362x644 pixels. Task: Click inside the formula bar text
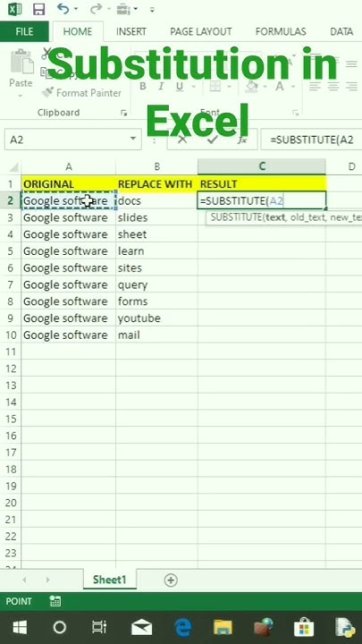tap(312, 140)
